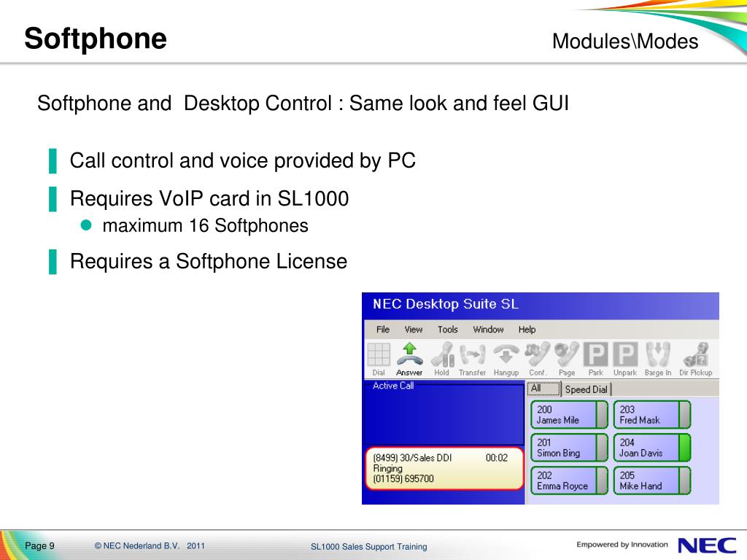Click 'SL1000 Sales Support Training' footer text
This screenshot has height=560, width=747.
[x=368, y=547]
